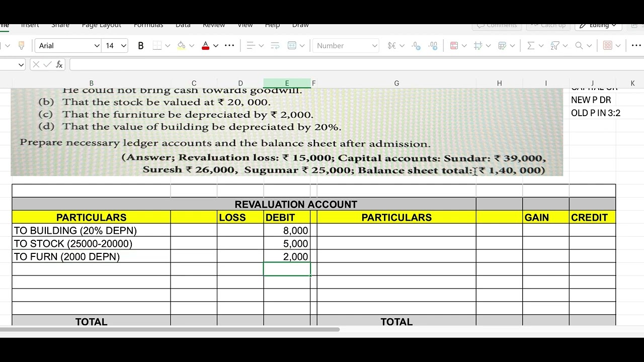Viewport: 644px width, 362px height.
Task: Click the text alignment icon
Action: pyautogui.click(x=251, y=46)
